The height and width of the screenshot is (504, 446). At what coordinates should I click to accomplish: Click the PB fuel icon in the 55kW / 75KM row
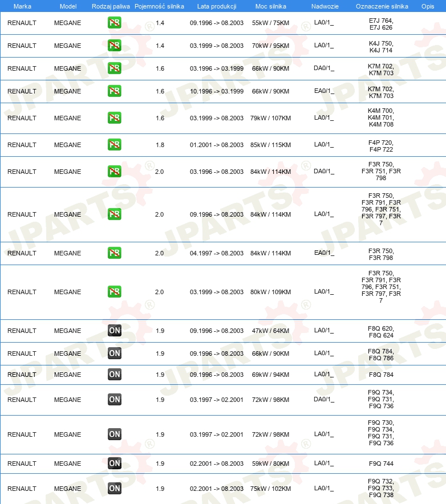tap(115, 23)
